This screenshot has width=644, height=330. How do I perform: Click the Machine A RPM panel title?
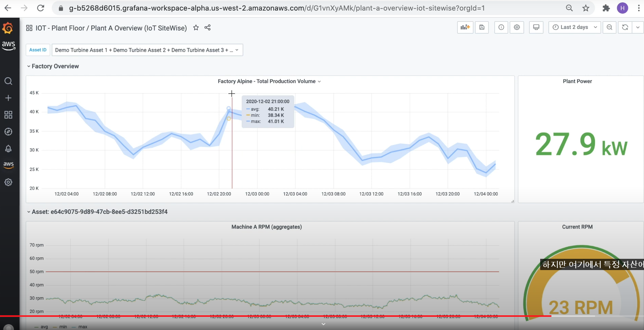pos(267,227)
